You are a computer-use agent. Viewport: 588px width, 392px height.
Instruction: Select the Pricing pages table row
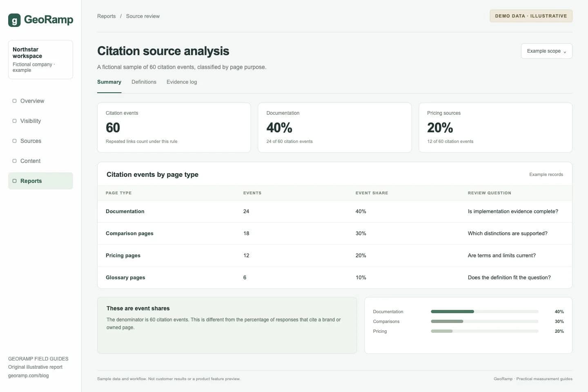tap(334, 256)
